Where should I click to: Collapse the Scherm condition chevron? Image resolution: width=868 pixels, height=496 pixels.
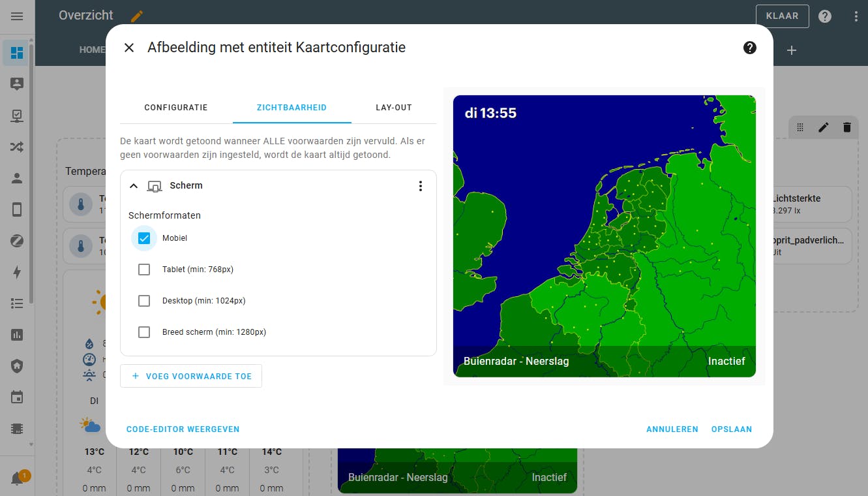coord(134,186)
